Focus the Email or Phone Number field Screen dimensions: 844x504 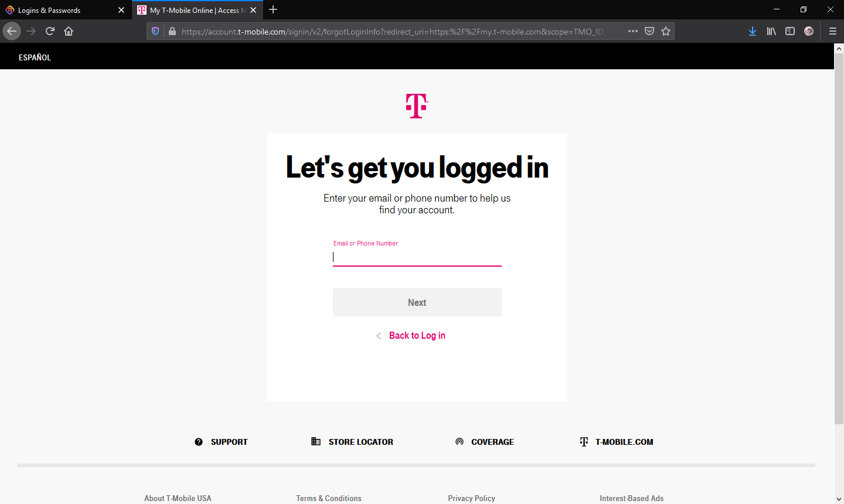[417, 257]
